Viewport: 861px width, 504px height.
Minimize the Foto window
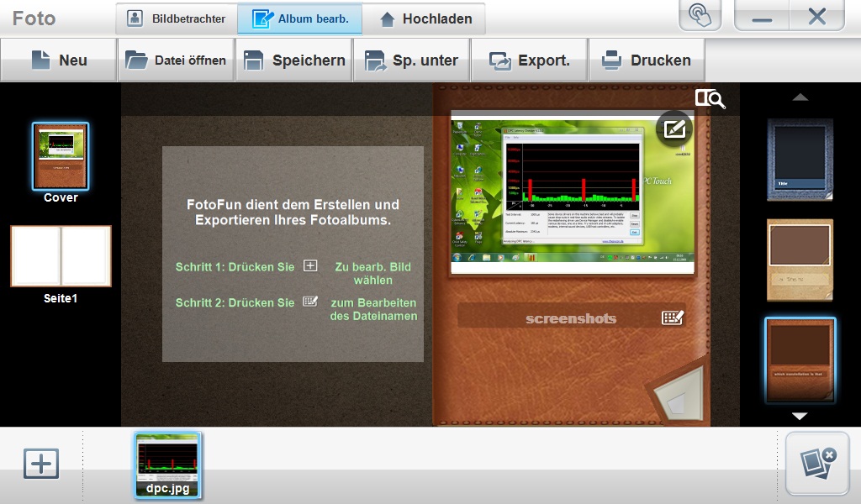pos(762,15)
